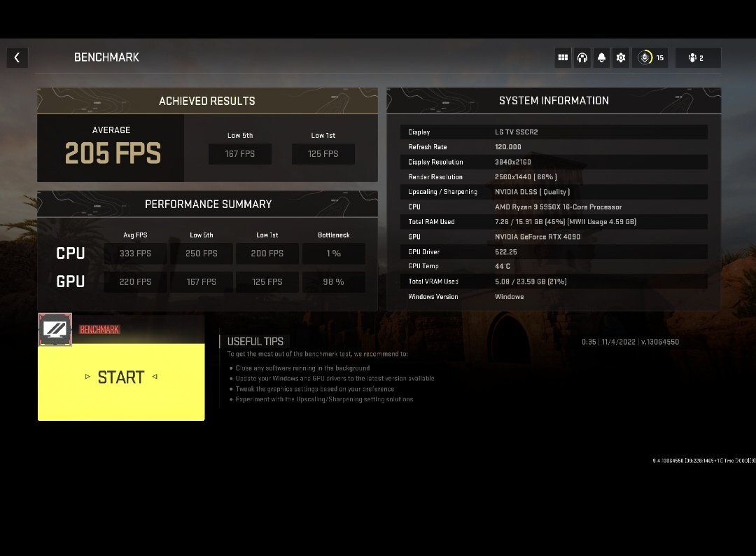
Task: Click the NVIDIA DLSS ( Quality ) value
Action: tap(532, 192)
